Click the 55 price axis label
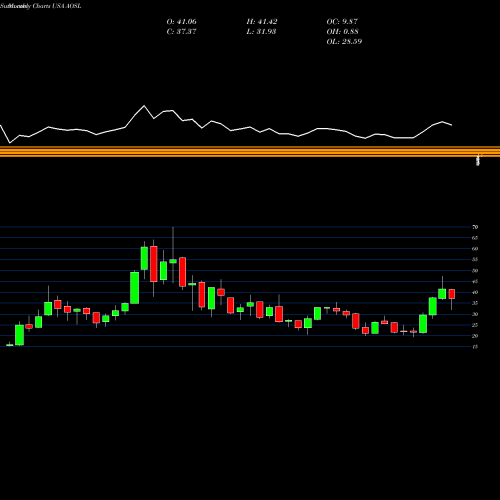The image size is (500, 500). pyautogui.click(x=475, y=259)
